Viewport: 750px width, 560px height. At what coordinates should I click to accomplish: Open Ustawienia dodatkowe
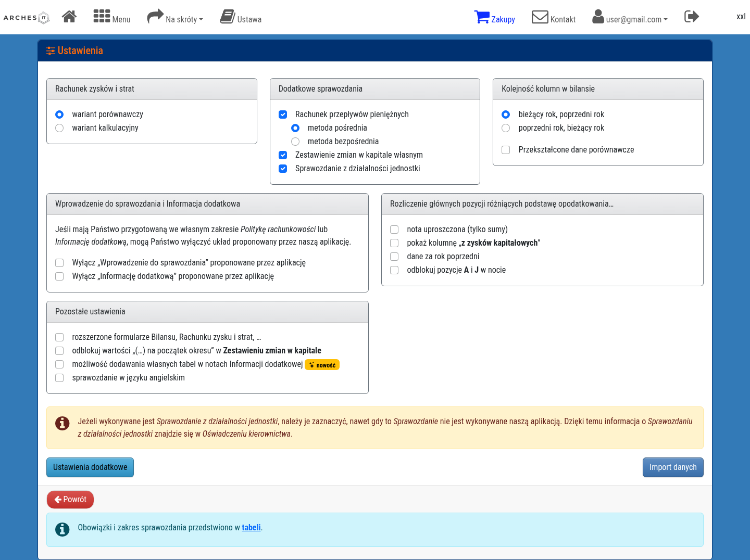tap(90, 467)
